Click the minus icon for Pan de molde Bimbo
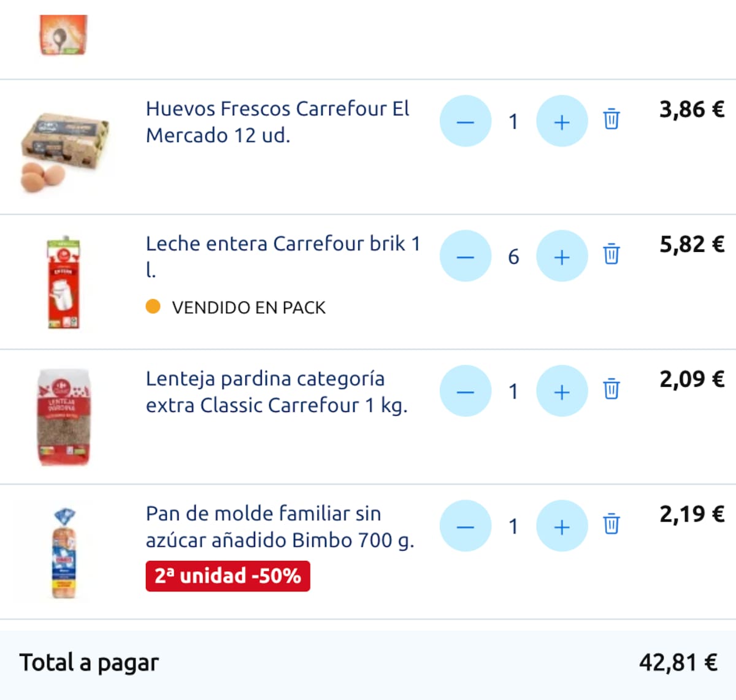The image size is (736, 700). (466, 526)
